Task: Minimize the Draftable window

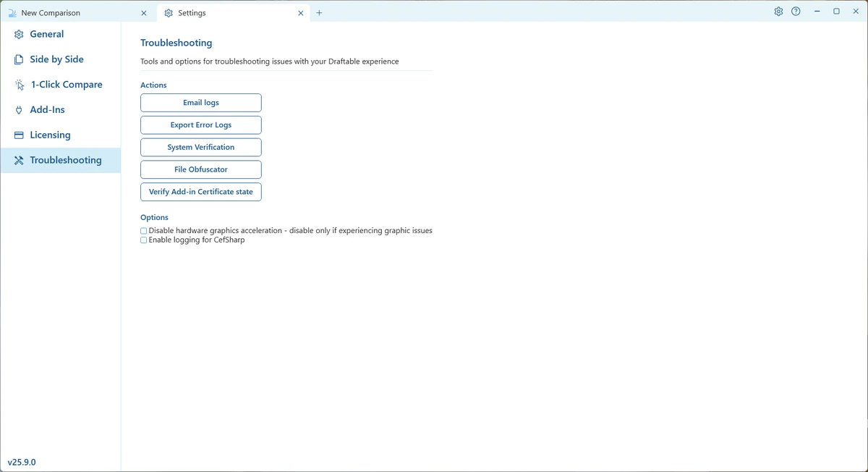Action: [817, 12]
